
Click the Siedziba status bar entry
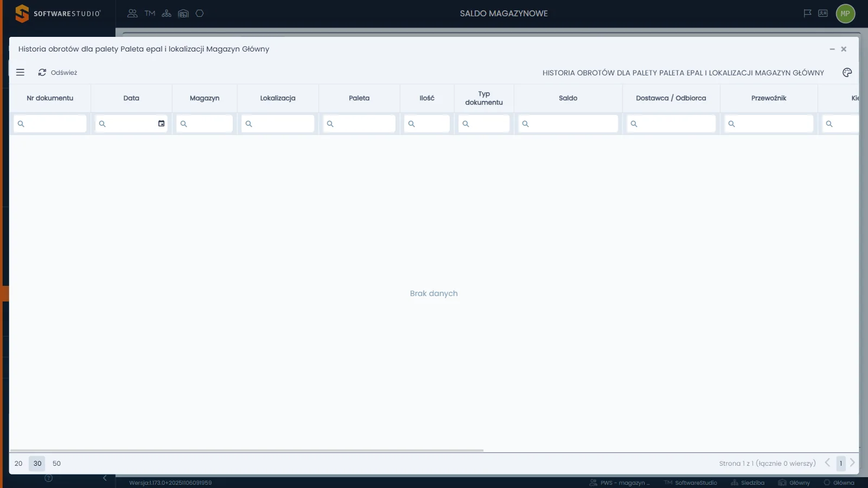coord(748,483)
